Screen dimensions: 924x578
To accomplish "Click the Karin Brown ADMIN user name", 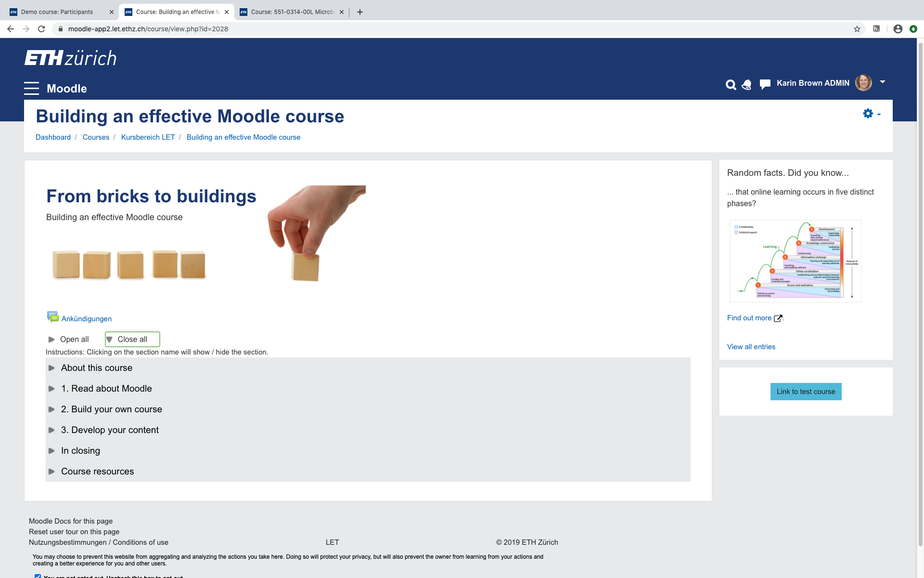I will (x=813, y=83).
